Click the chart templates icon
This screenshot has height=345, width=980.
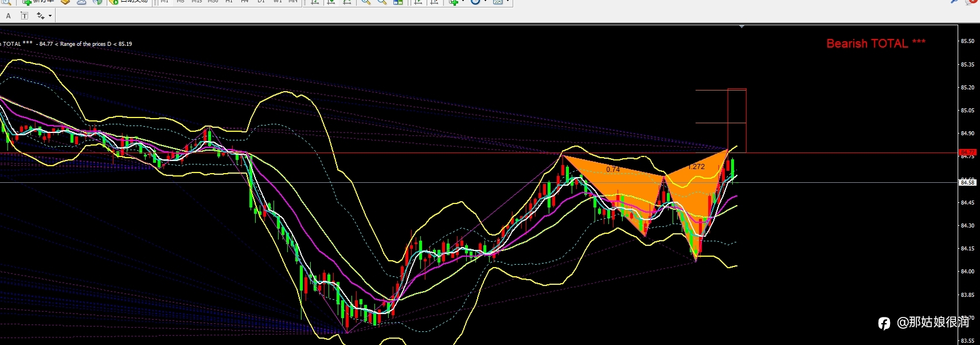coord(498,2)
